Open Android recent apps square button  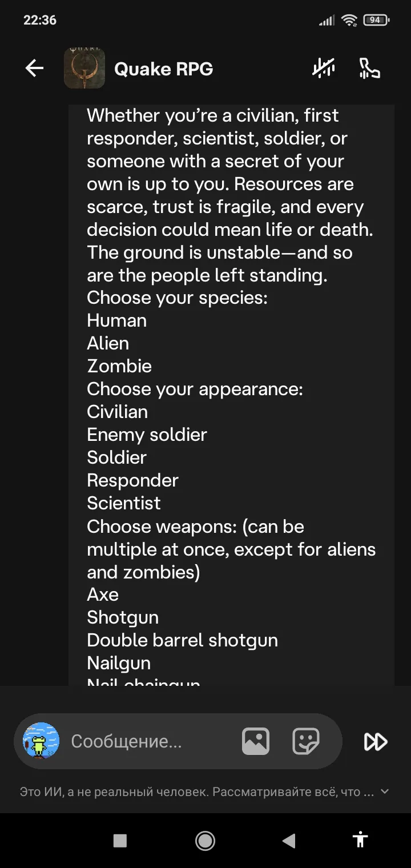coord(120,840)
